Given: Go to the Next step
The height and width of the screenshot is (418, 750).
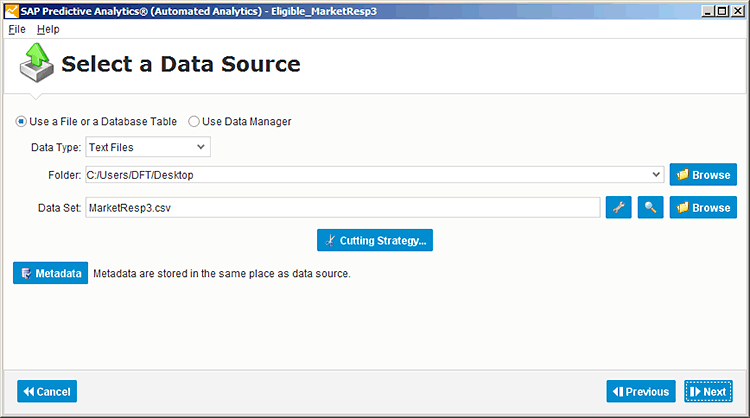Looking at the screenshot, I should (708, 391).
